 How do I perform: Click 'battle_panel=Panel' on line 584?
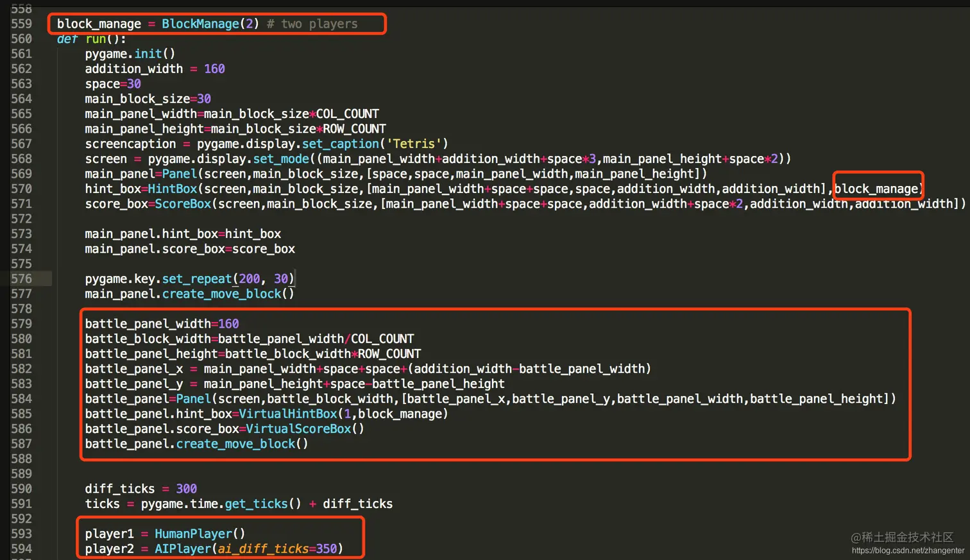pos(148,399)
